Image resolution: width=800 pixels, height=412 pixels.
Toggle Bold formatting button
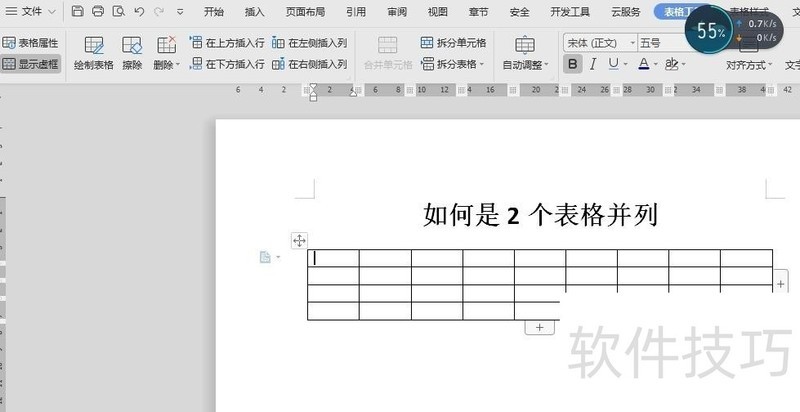(x=572, y=64)
